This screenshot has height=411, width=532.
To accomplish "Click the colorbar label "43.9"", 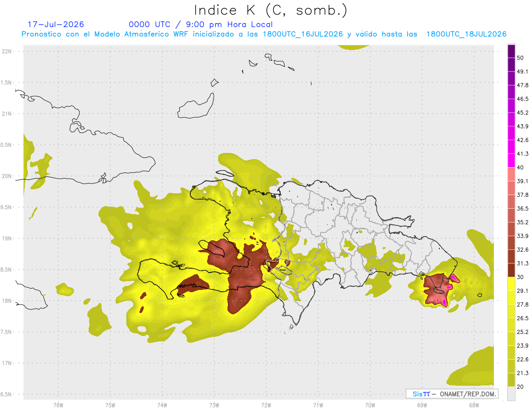I will click(x=523, y=126).
